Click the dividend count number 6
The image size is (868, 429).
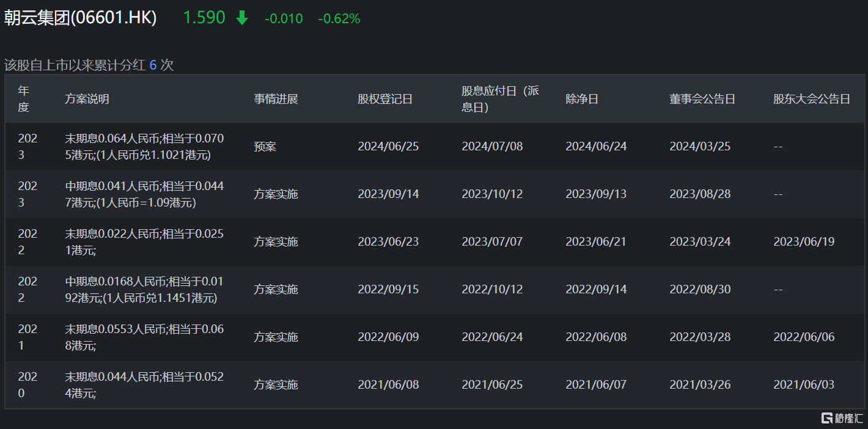click(x=153, y=65)
